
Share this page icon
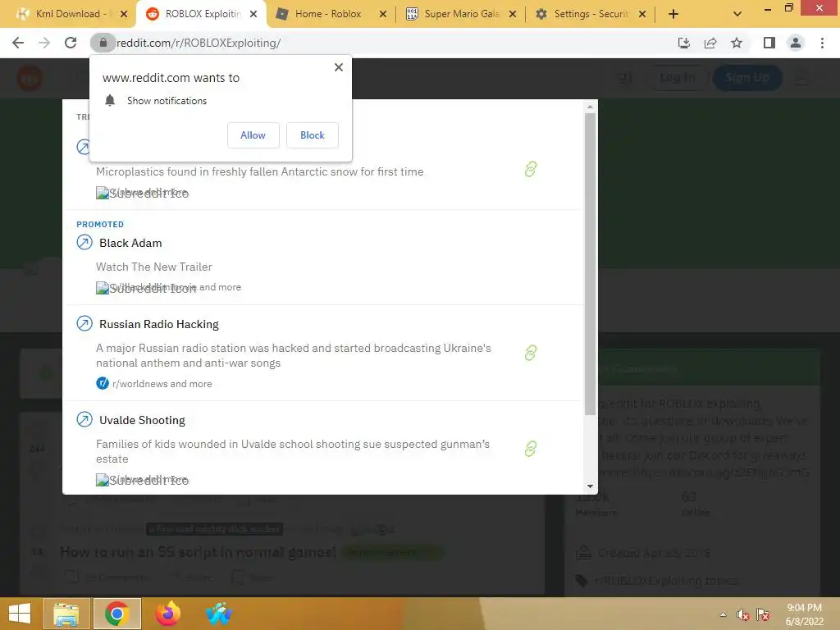pos(710,43)
